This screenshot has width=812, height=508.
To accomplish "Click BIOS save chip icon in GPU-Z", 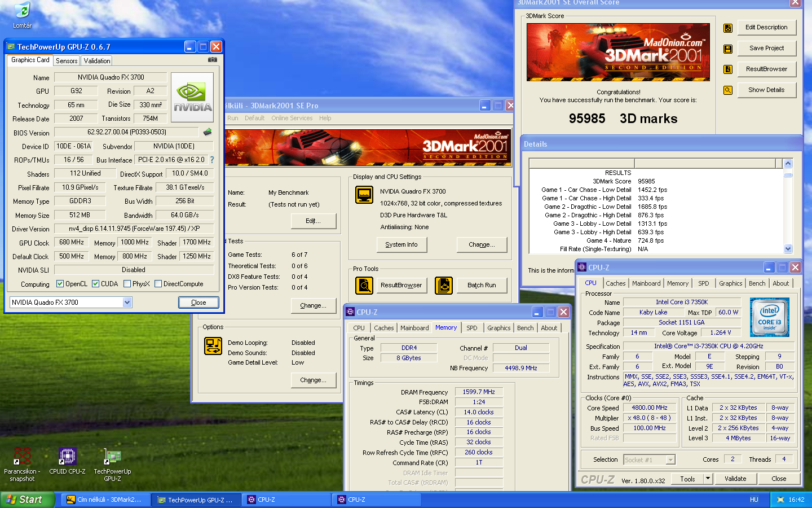I will [208, 132].
